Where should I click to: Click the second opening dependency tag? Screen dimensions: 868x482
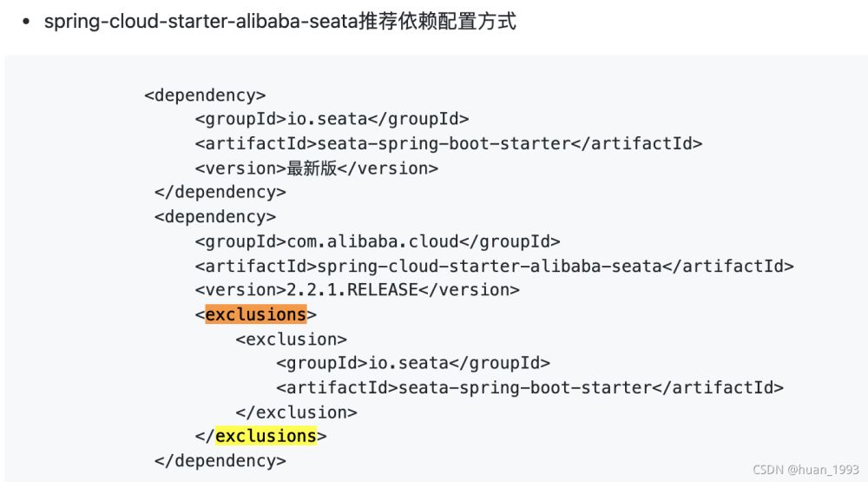214,216
